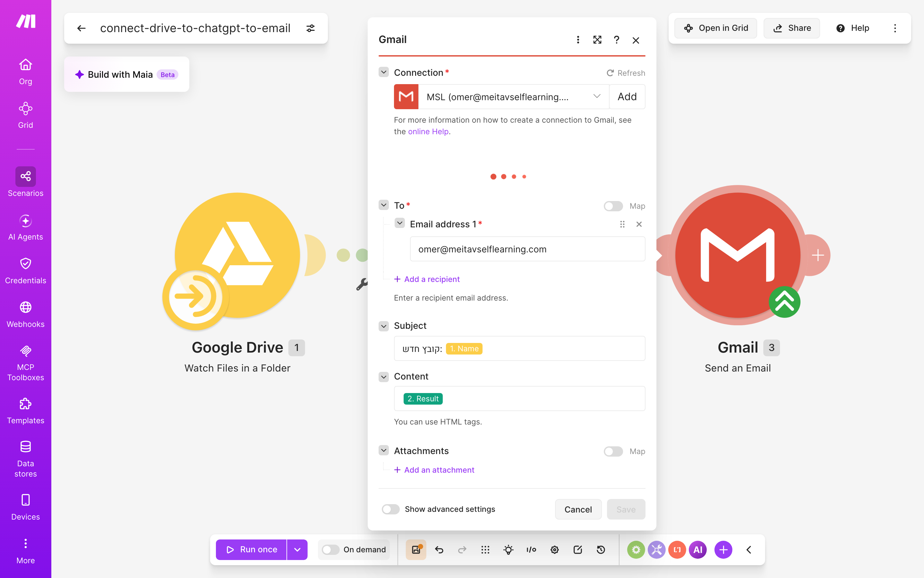
Task: Share the scenario
Action: tap(791, 28)
